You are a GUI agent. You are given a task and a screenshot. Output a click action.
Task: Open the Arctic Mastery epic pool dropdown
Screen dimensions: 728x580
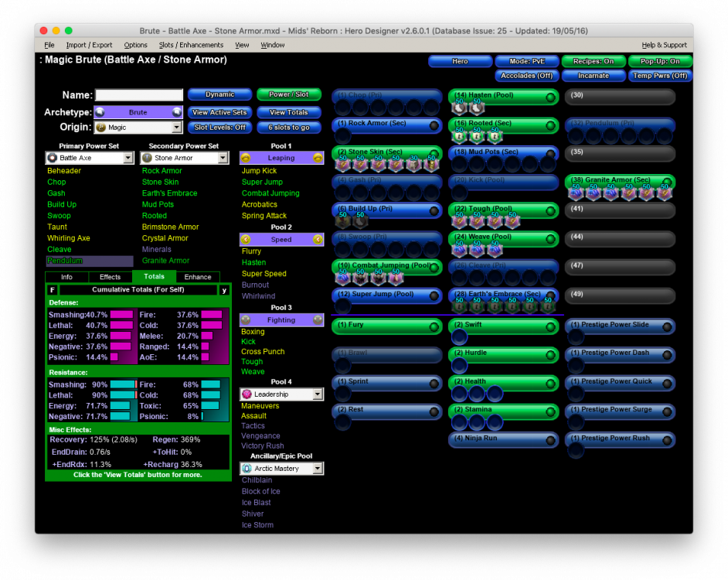click(318, 469)
